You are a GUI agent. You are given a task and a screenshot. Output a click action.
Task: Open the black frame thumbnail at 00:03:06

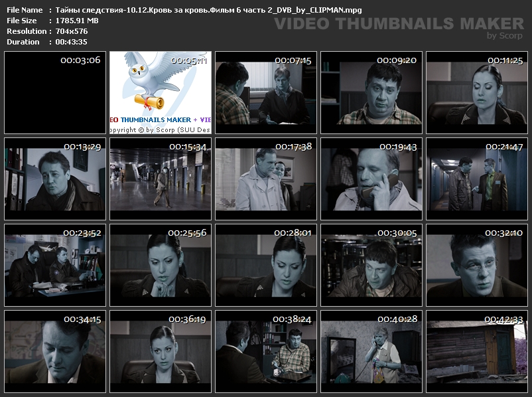(54, 93)
